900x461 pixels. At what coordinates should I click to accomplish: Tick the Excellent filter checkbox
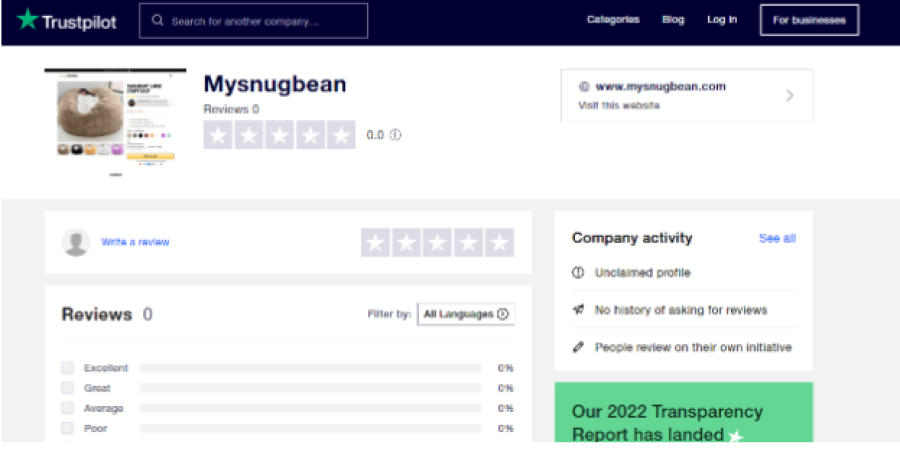click(x=68, y=367)
